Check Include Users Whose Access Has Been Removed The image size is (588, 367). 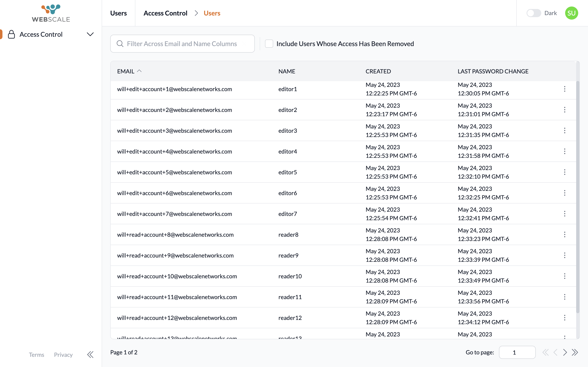269,44
